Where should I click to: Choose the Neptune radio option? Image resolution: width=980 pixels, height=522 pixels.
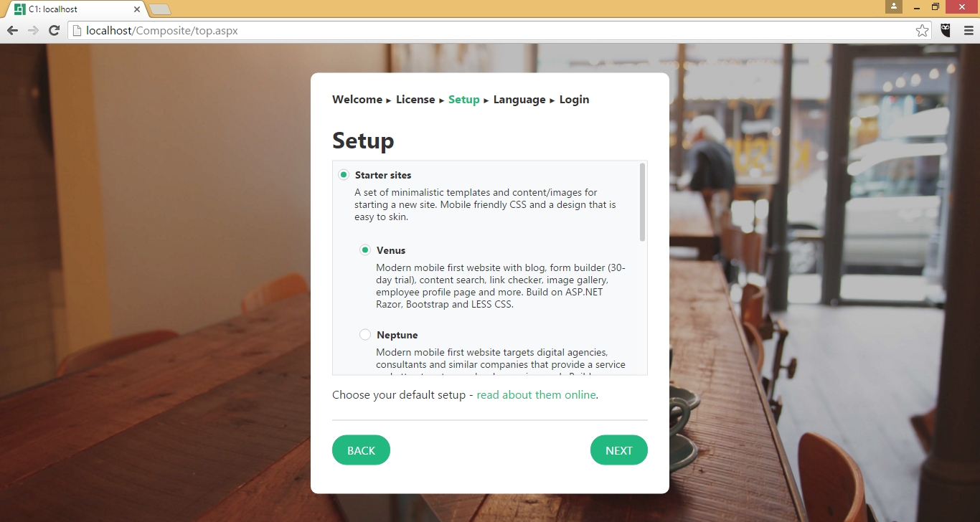365,335
